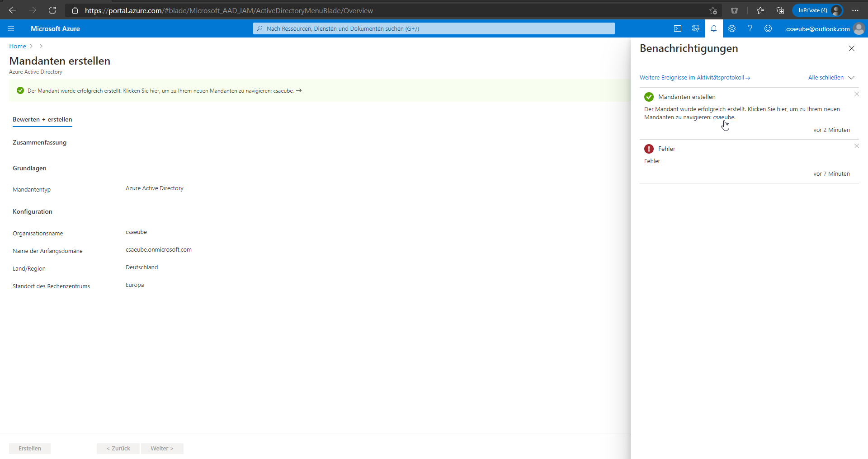Dismiss the Fehler notification

857,146
